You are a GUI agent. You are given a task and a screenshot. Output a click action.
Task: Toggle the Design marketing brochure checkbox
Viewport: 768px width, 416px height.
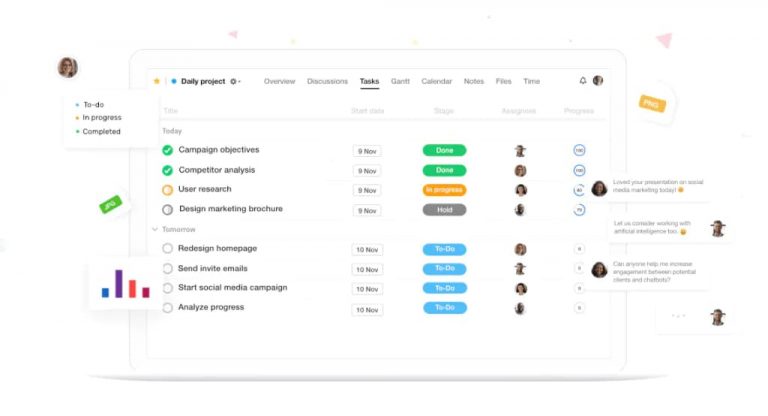168,210
